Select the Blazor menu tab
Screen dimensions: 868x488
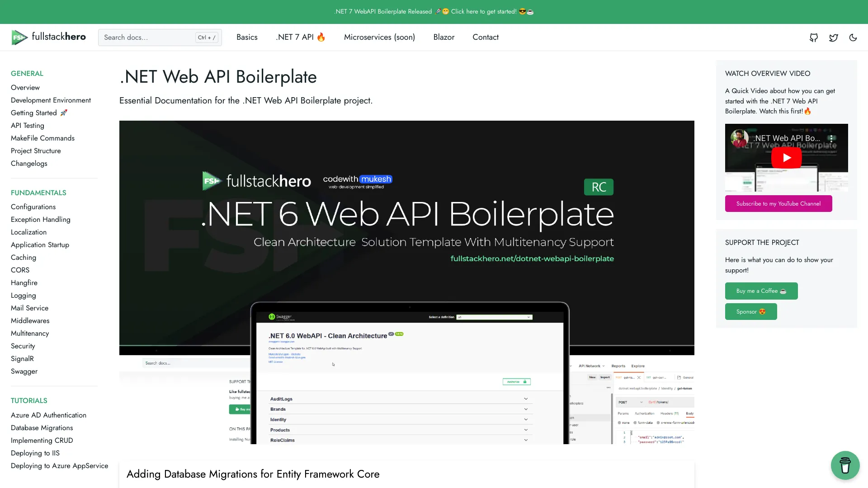click(443, 37)
